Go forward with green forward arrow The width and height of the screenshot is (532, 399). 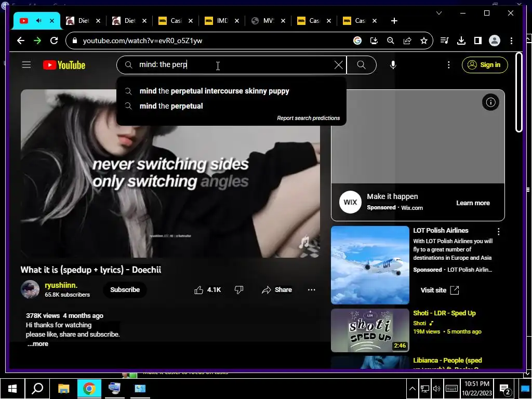pyautogui.click(x=37, y=41)
